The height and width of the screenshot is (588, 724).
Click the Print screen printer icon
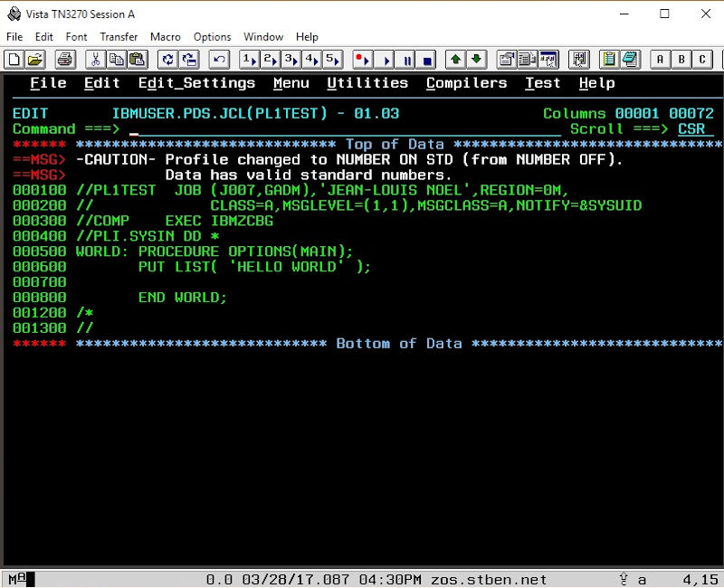65,60
